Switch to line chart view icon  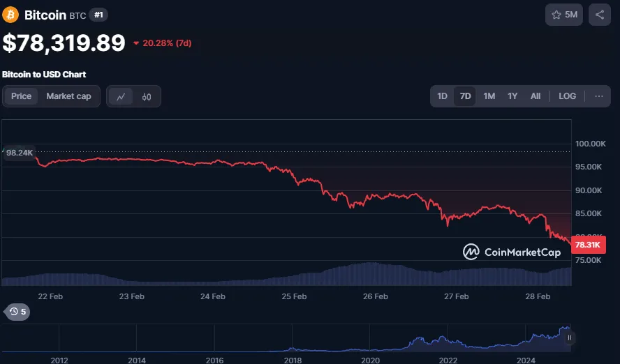pos(121,96)
